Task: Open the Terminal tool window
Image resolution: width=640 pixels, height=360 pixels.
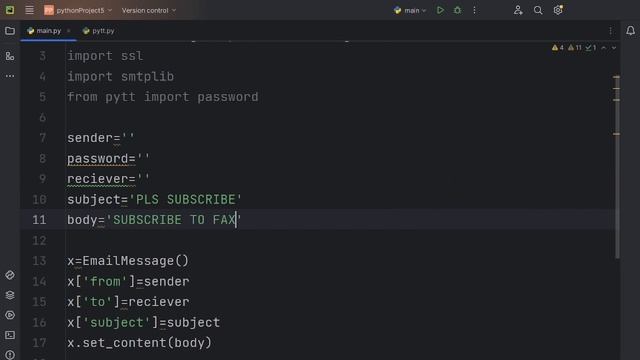Action: pyautogui.click(x=10, y=335)
